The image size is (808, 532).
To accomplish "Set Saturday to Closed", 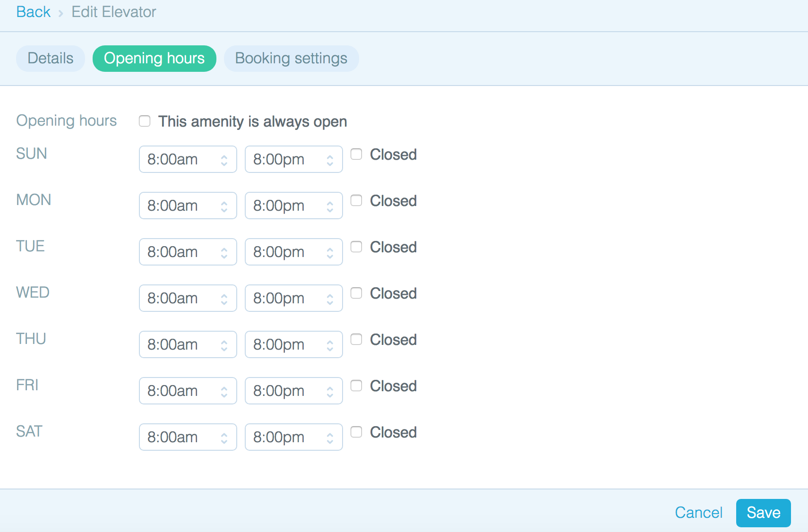I will [x=356, y=432].
